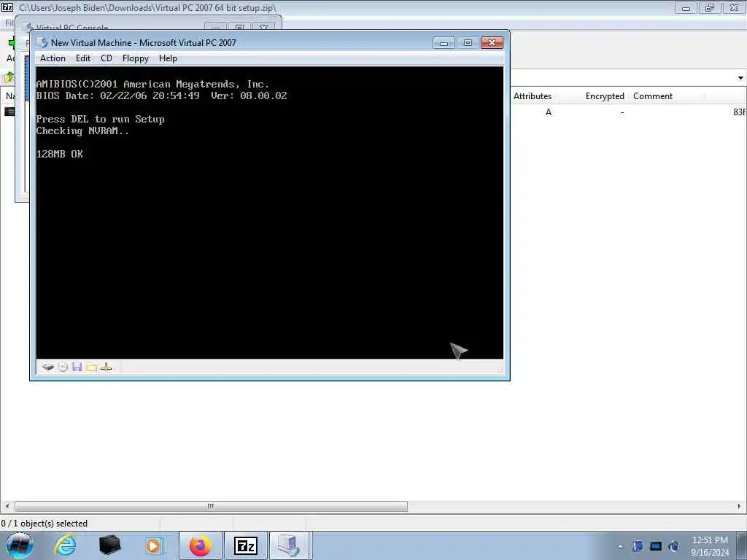Viewport: 747px width, 560px height.
Task: Expand the 7-Zip address bar dropdown
Action: pyautogui.click(x=740, y=77)
